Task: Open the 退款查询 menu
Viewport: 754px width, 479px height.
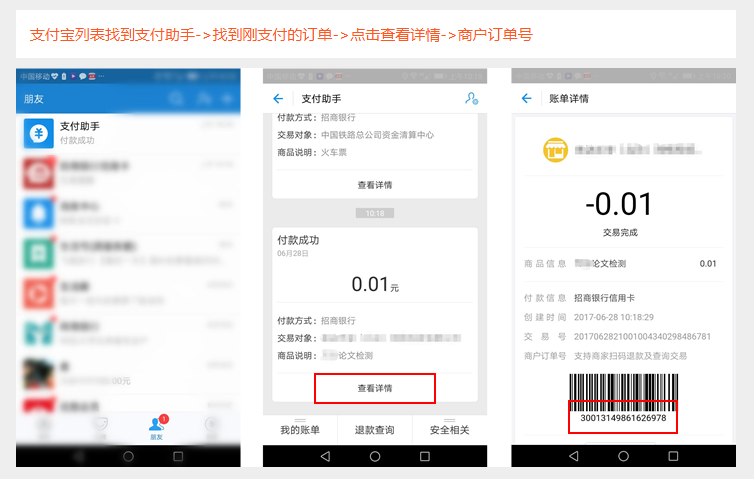Action: click(375, 430)
